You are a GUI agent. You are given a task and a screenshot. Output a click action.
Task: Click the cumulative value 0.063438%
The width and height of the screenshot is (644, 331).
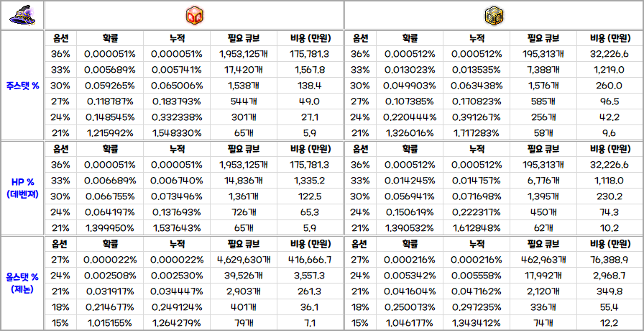[477, 86]
